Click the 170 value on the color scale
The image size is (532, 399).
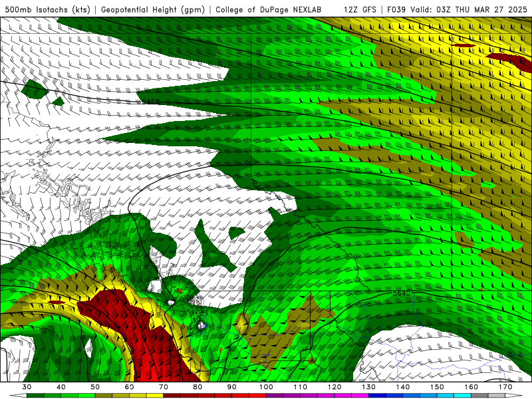click(505, 387)
